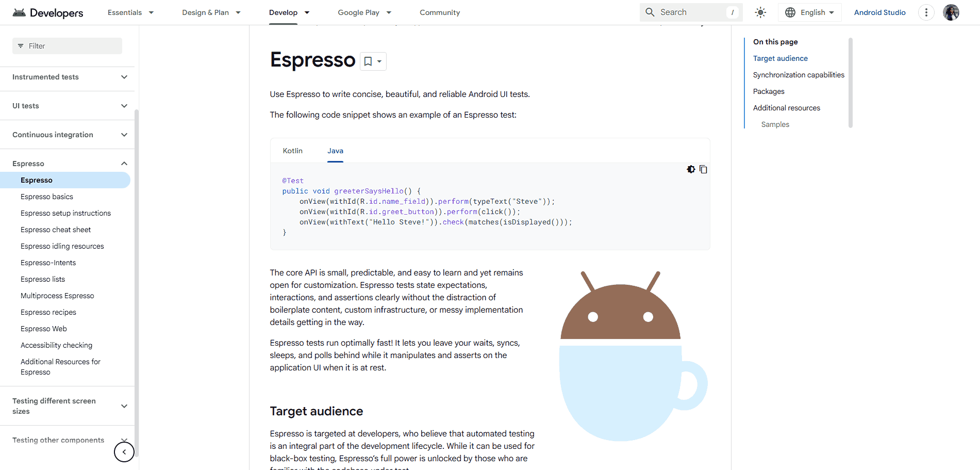
Task: Switch to the Kotlin tab
Action: (292, 151)
